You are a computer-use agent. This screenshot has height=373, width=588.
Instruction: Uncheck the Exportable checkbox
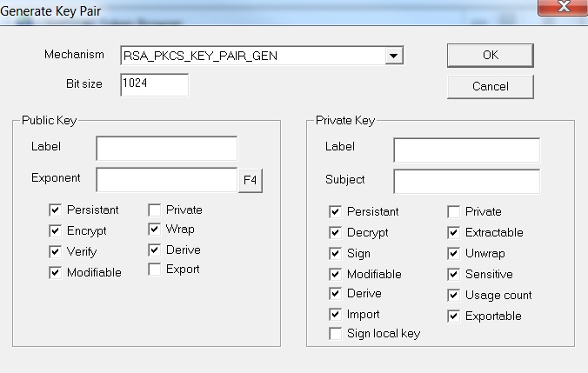[x=453, y=316]
